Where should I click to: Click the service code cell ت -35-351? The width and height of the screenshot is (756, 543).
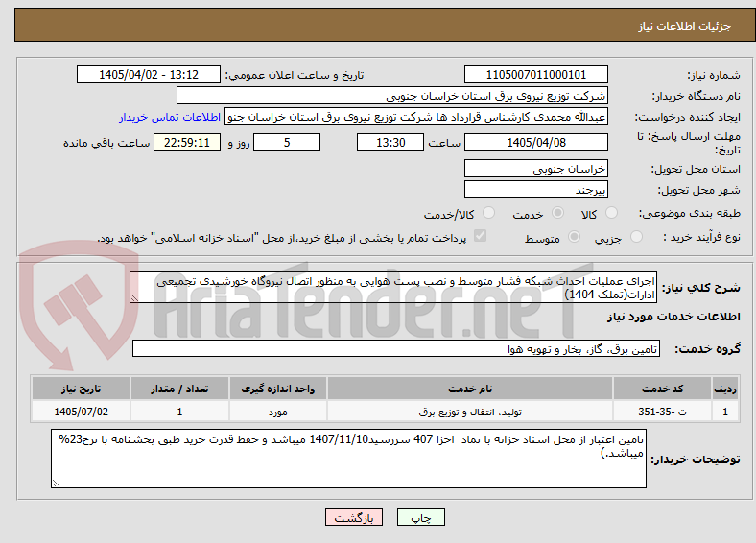point(663,412)
